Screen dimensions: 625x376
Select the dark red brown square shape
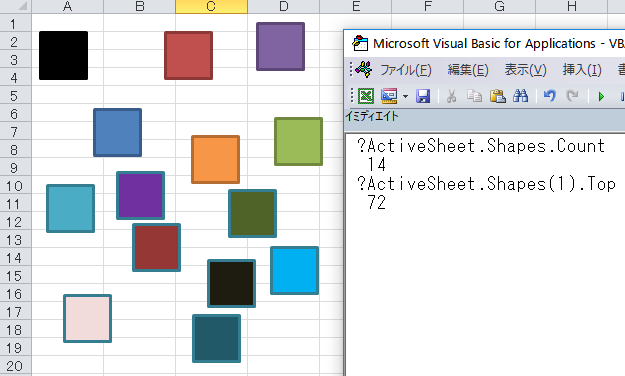[157, 247]
